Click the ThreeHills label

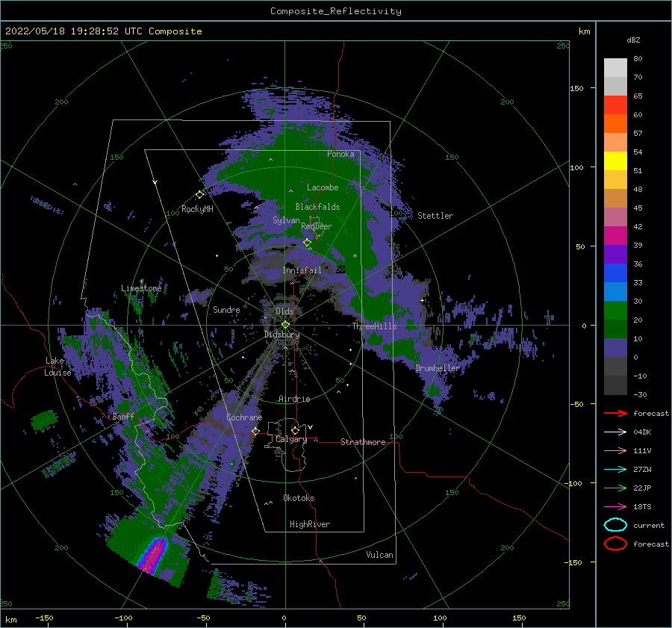(375, 326)
